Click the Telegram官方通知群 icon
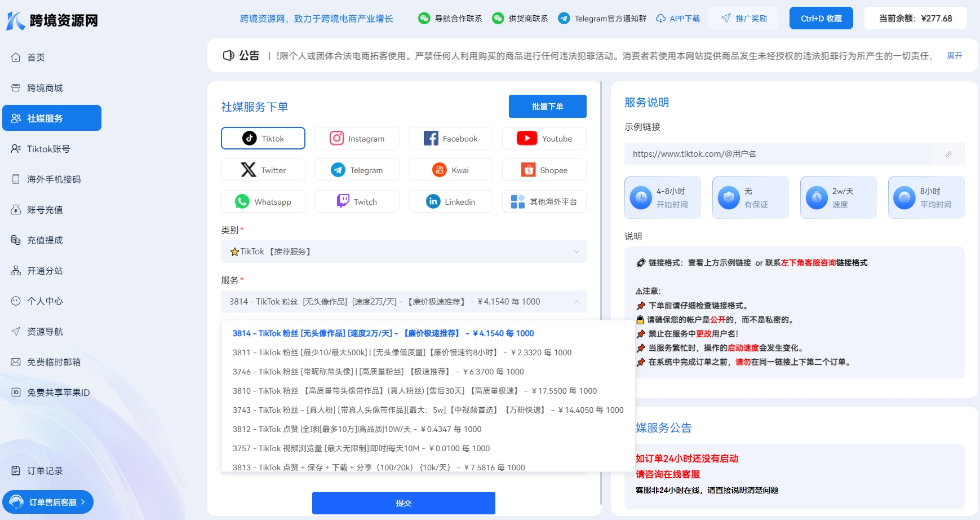The width and height of the screenshot is (980, 520). click(564, 18)
